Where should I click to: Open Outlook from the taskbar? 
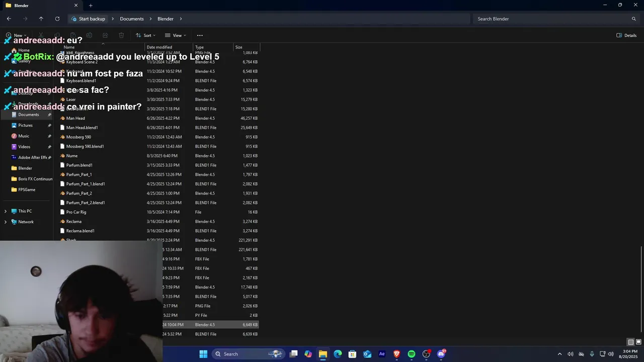(x=367, y=354)
